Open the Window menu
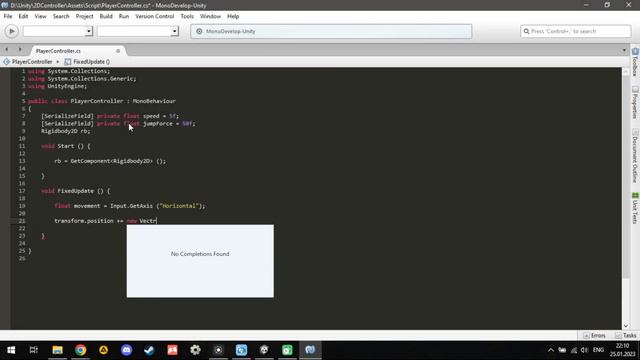The image size is (640, 360). pyautogui.click(x=210, y=16)
